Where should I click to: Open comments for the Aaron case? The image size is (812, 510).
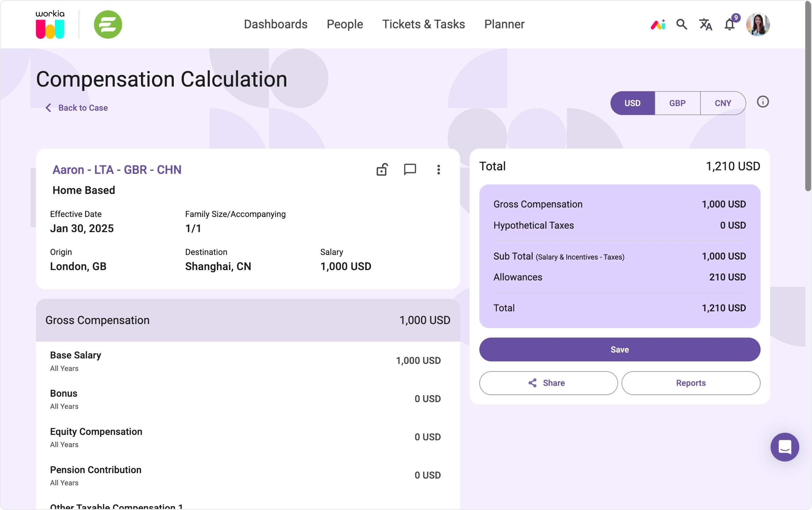click(x=410, y=170)
